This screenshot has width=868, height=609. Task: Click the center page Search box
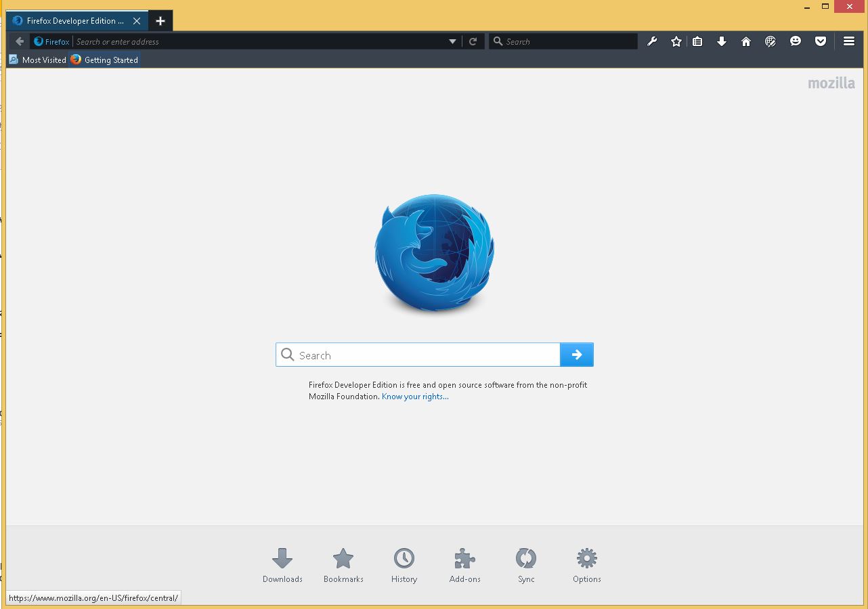point(418,355)
